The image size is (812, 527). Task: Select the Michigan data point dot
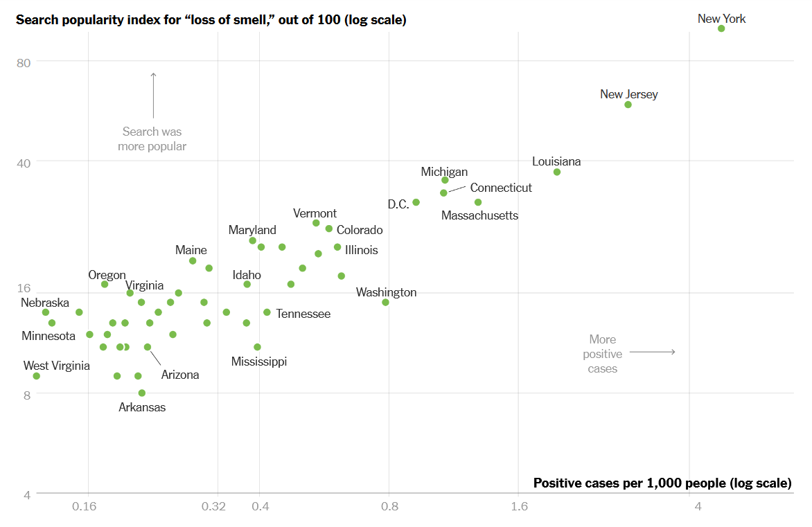pyautogui.click(x=445, y=180)
